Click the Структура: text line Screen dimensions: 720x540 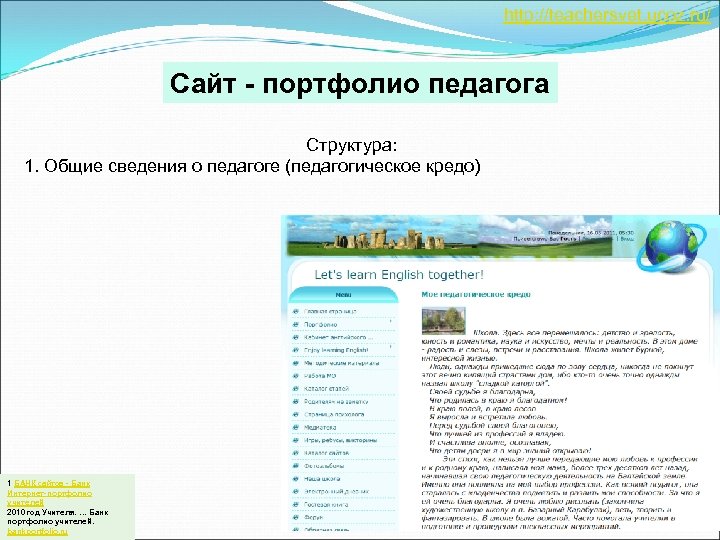(x=351, y=145)
